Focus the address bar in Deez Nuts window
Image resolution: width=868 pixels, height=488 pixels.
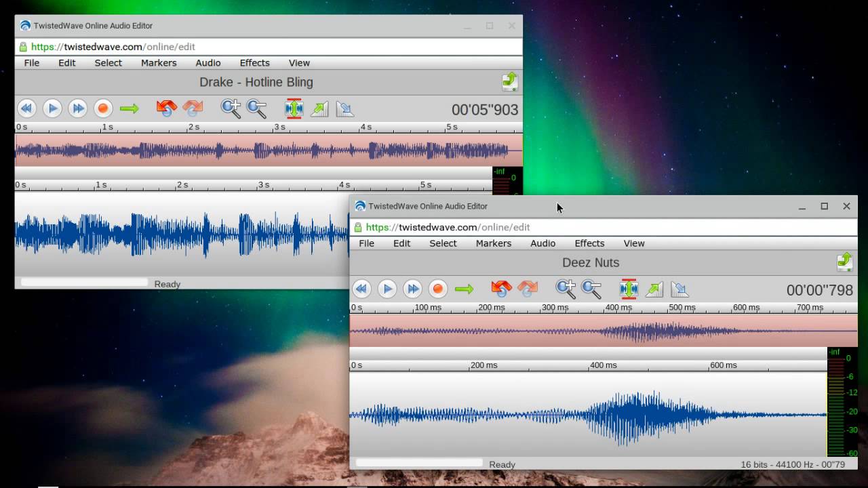click(604, 227)
